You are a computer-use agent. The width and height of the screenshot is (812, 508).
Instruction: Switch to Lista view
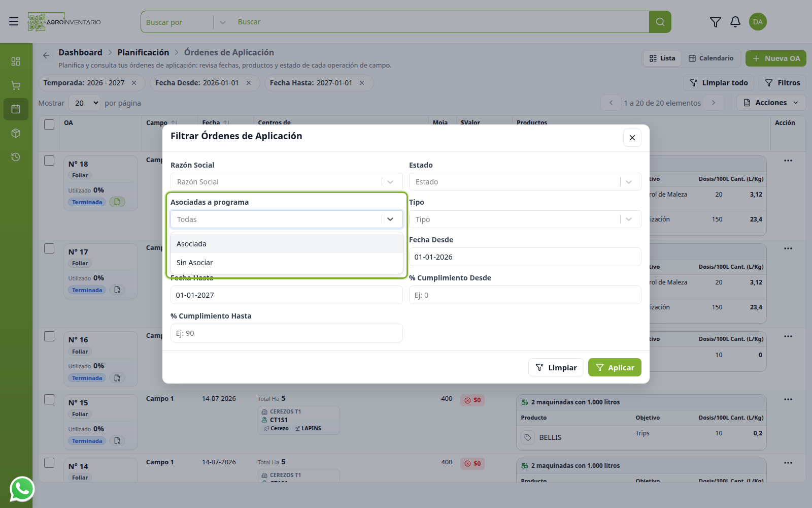coord(662,58)
